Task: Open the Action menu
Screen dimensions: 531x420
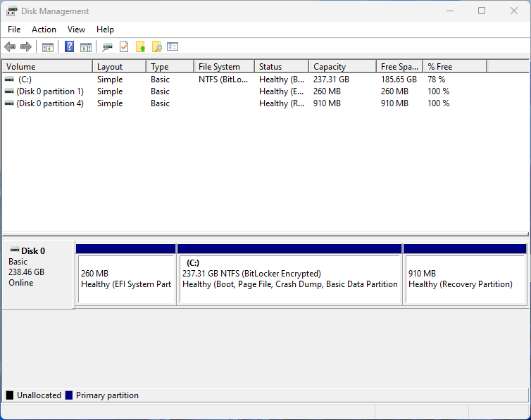Action: [x=44, y=30]
